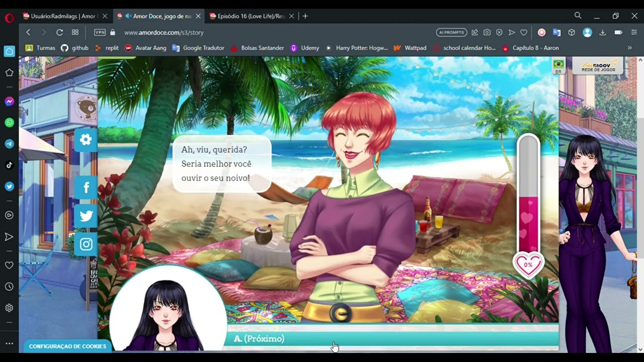Screen dimensions: 644x362
Task: Open Opera sidebar settings gear
Action: pos(9,308)
